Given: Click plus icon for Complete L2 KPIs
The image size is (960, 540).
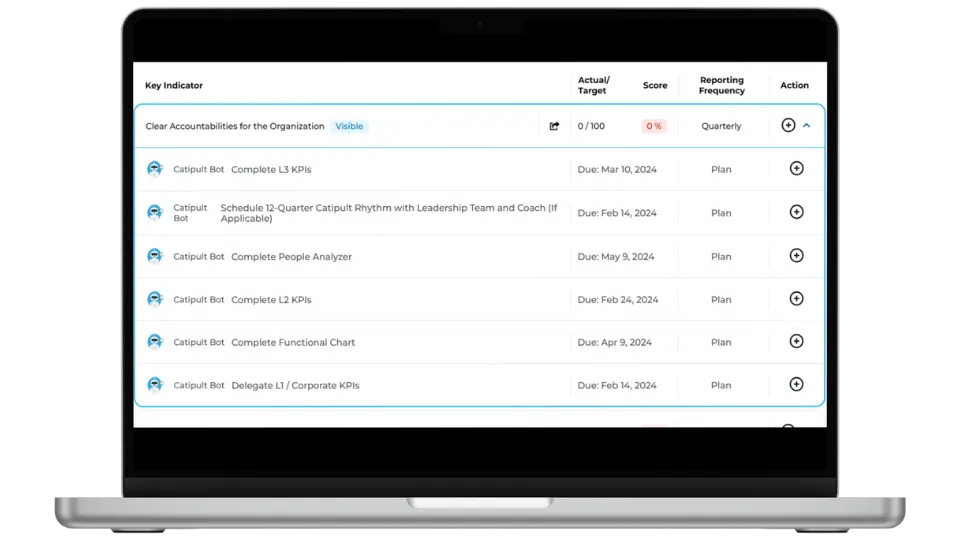Looking at the screenshot, I should point(796,299).
